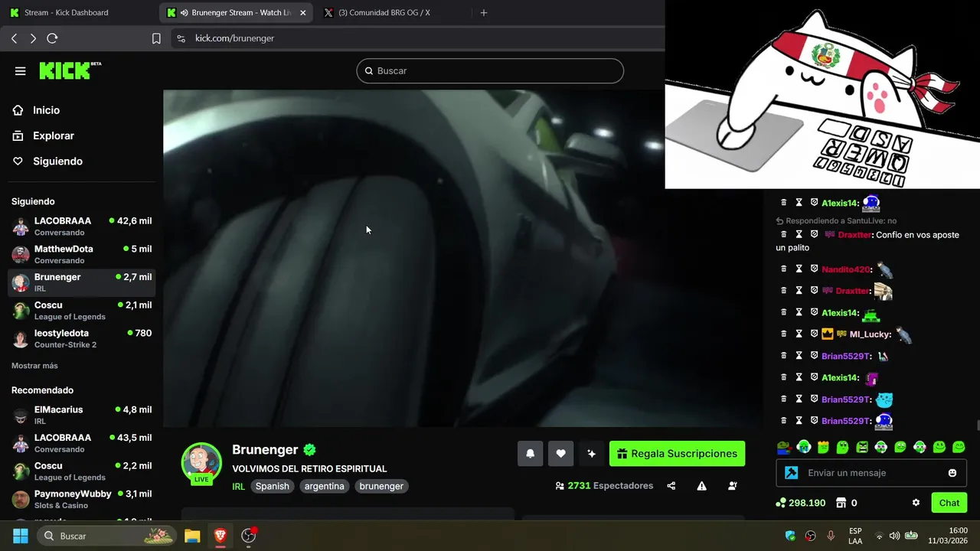Click the live stream video player
980x551 pixels.
click(462, 258)
